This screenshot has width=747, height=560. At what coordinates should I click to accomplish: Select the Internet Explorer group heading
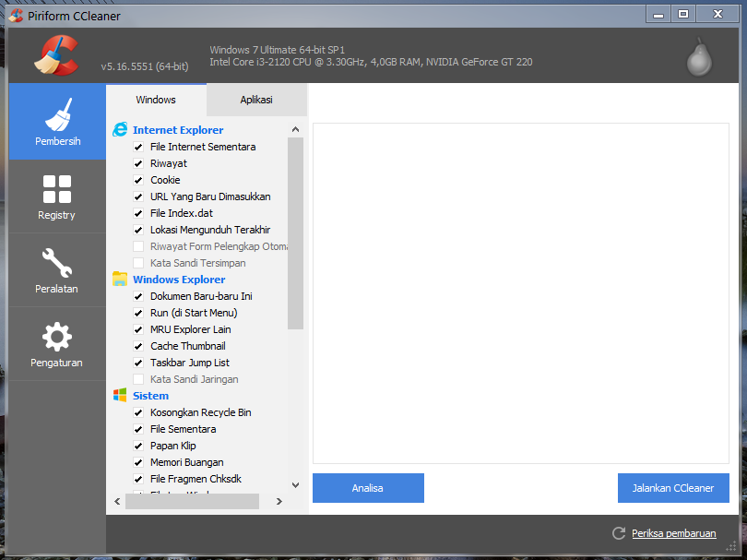(178, 130)
